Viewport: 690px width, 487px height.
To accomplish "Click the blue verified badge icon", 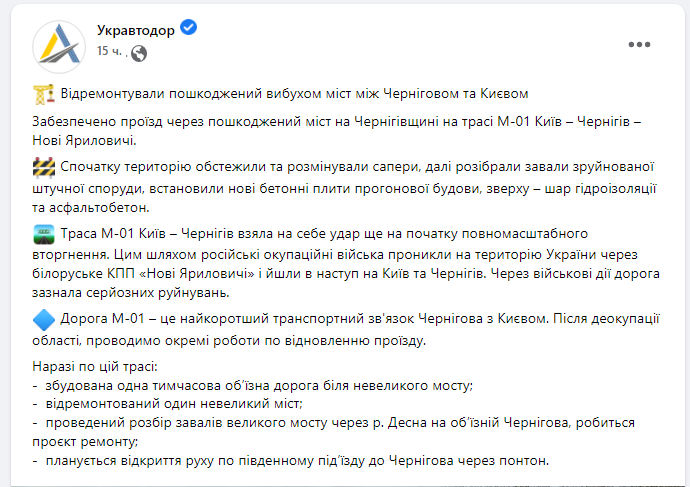I will click(x=189, y=28).
